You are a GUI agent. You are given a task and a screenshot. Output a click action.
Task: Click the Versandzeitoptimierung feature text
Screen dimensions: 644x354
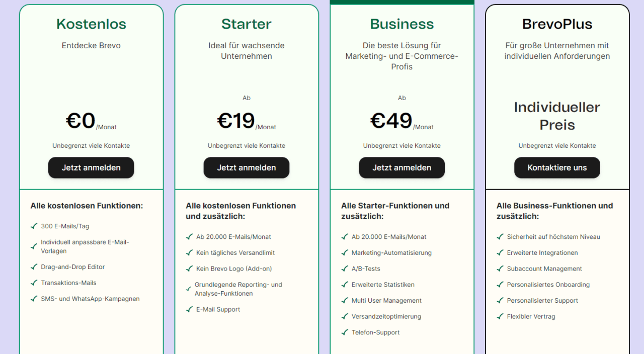click(x=386, y=316)
